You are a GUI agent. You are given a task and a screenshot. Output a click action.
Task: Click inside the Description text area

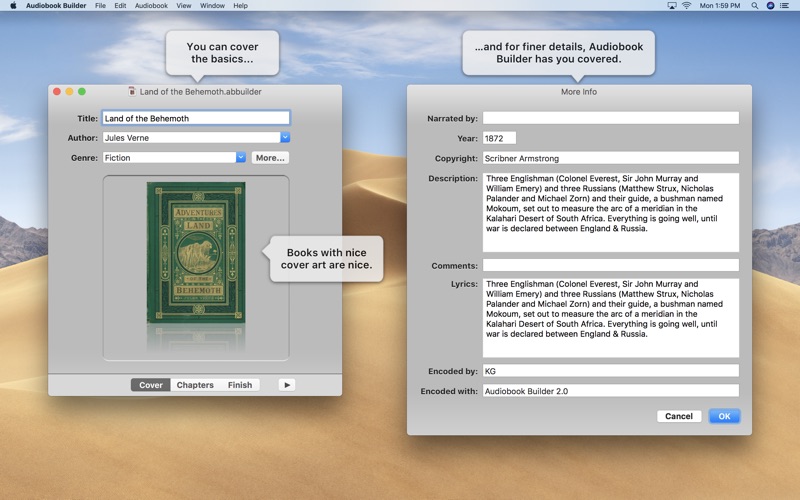pos(611,212)
